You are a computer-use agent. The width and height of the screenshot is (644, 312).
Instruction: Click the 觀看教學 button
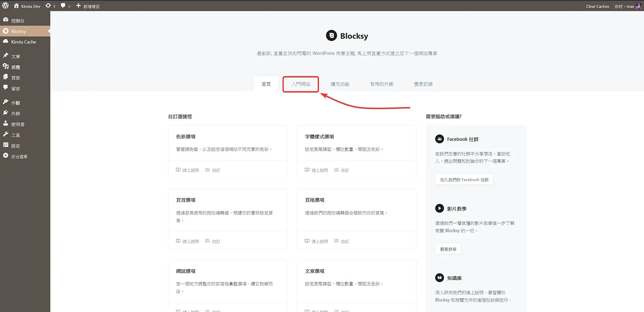pyautogui.click(x=448, y=249)
